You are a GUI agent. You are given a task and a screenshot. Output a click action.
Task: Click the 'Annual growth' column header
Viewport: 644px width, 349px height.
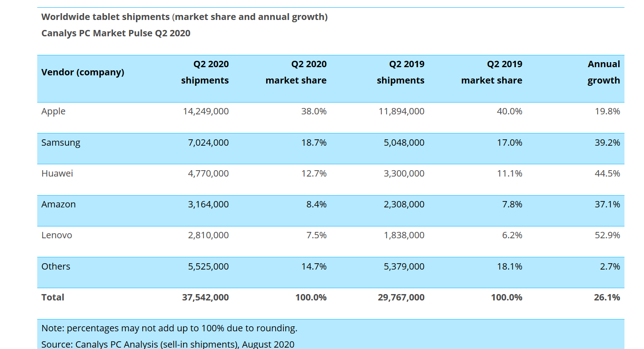coord(604,72)
